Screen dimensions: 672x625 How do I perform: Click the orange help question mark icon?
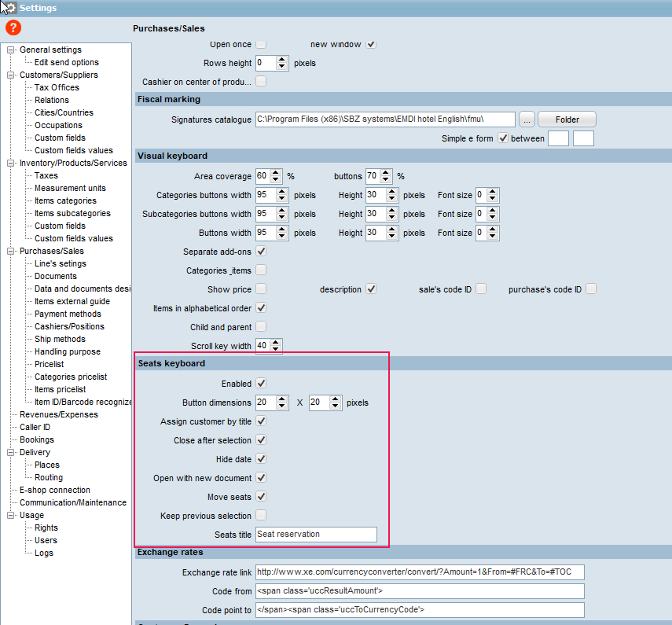coord(13,28)
